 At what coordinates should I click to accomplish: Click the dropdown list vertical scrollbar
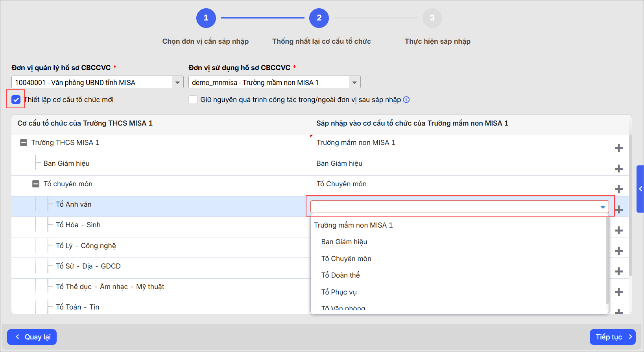[607, 260]
